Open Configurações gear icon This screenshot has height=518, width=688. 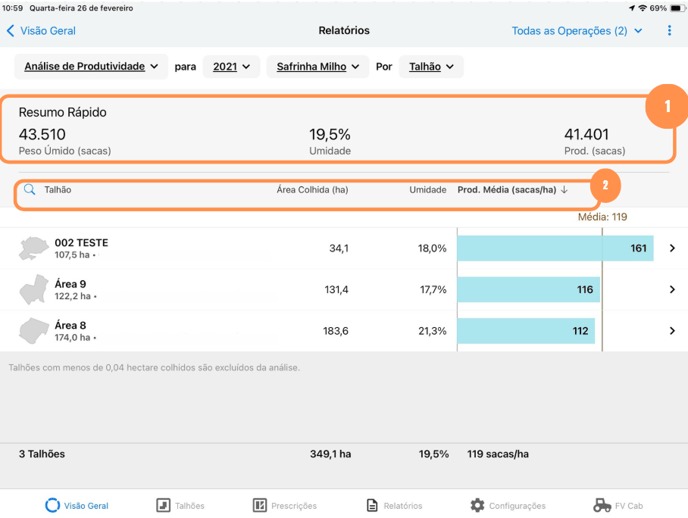pyautogui.click(x=477, y=506)
